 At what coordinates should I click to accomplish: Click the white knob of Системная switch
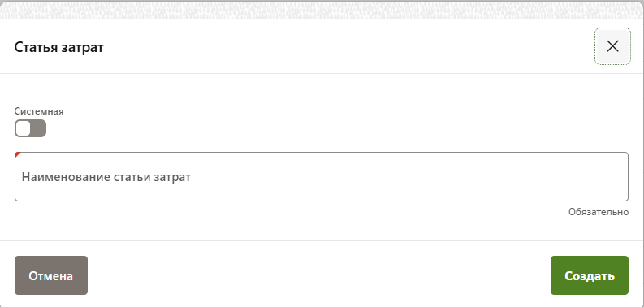[24, 128]
